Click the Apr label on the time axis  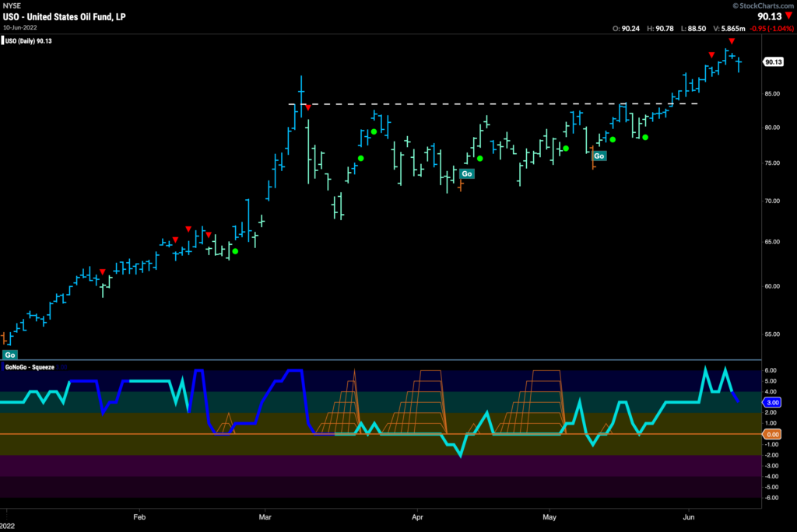tap(417, 517)
